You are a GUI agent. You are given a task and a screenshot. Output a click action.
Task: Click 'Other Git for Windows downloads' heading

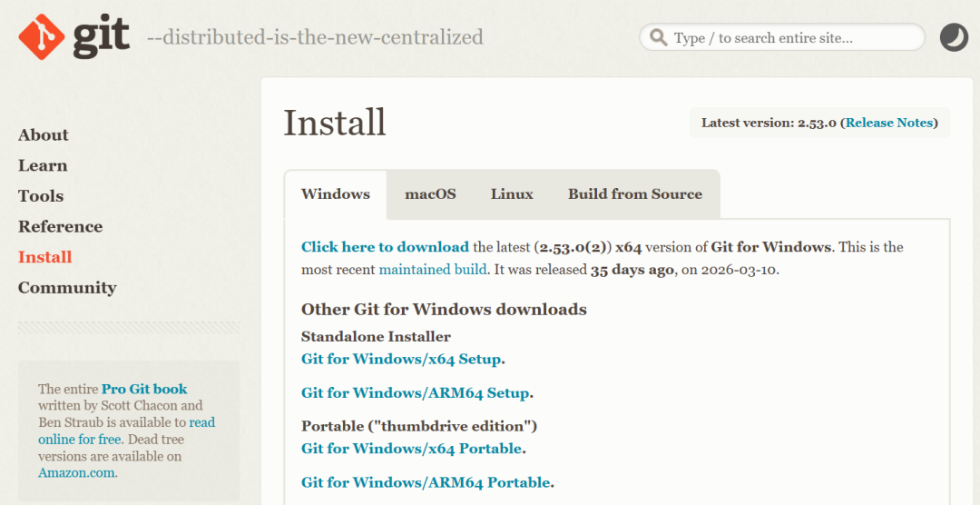(x=444, y=309)
